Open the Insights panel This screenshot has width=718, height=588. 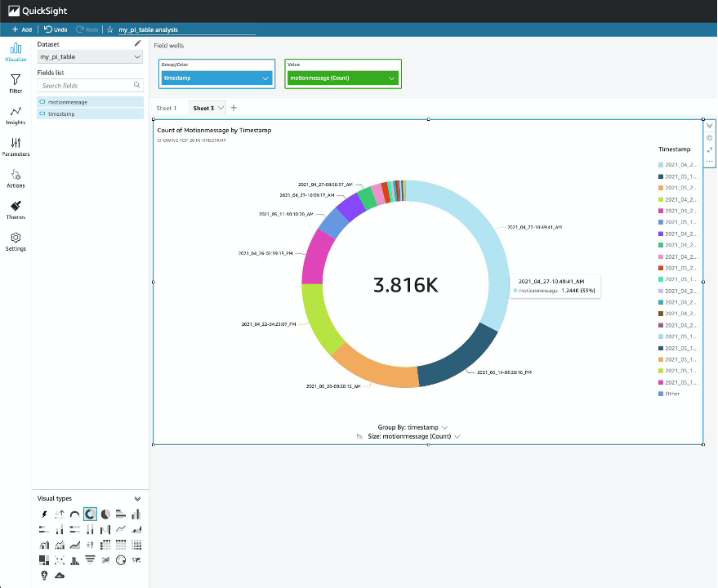[x=16, y=115]
